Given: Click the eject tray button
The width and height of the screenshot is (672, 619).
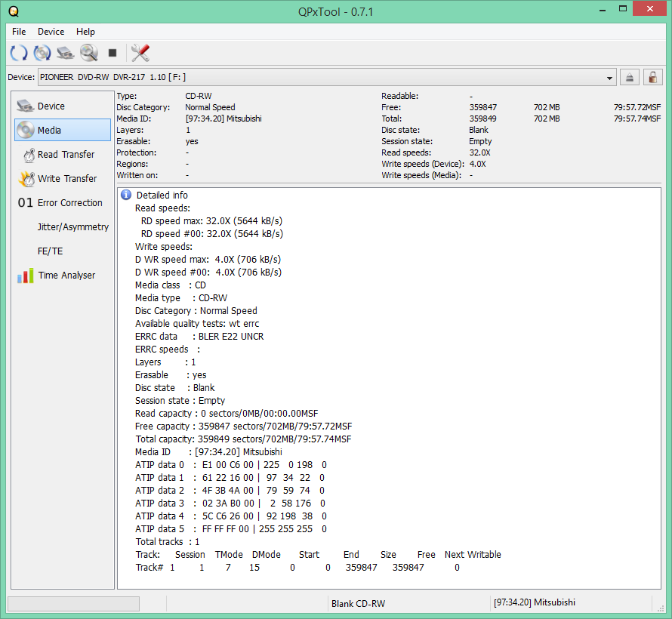Looking at the screenshot, I should coord(629,78).
